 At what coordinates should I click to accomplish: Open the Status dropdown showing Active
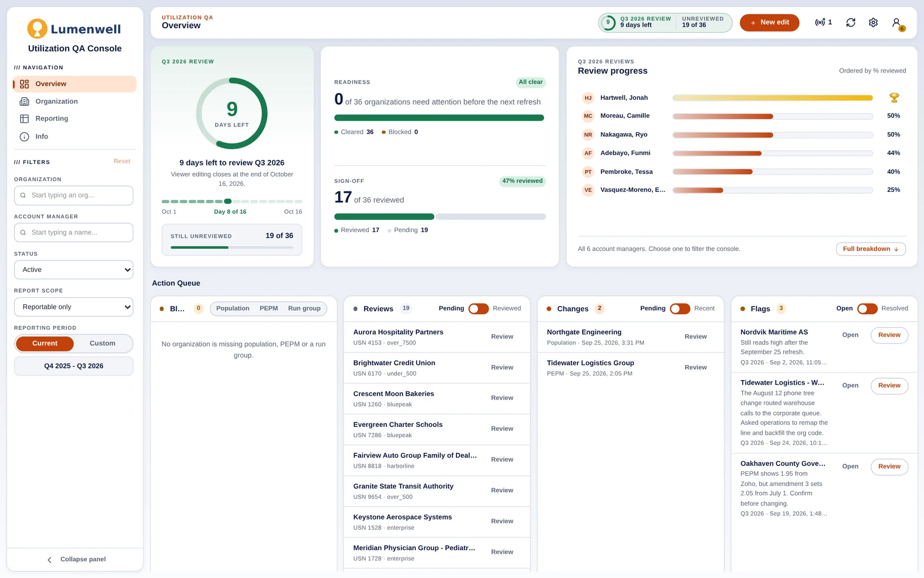[x=73, y=270]
